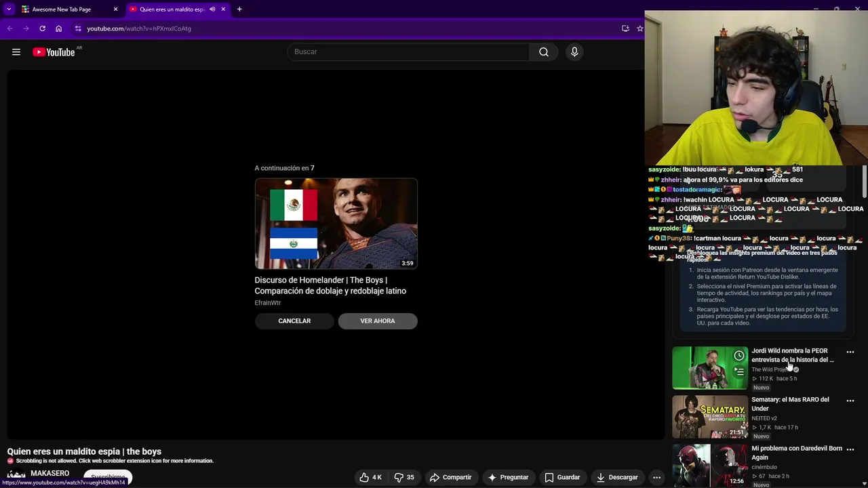Switch to Awesome New Tab Page tab

[61, 9]
